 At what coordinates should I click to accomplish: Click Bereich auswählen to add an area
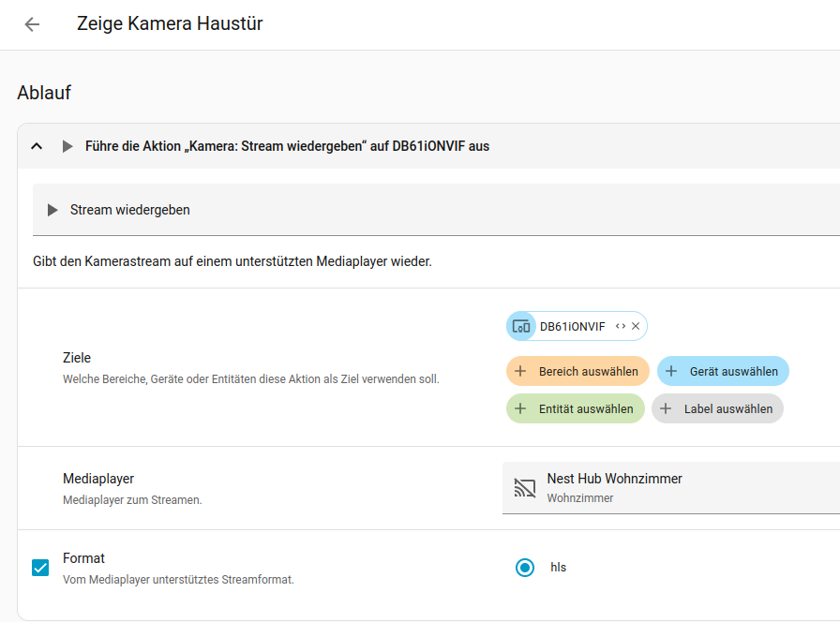(577, 371)
